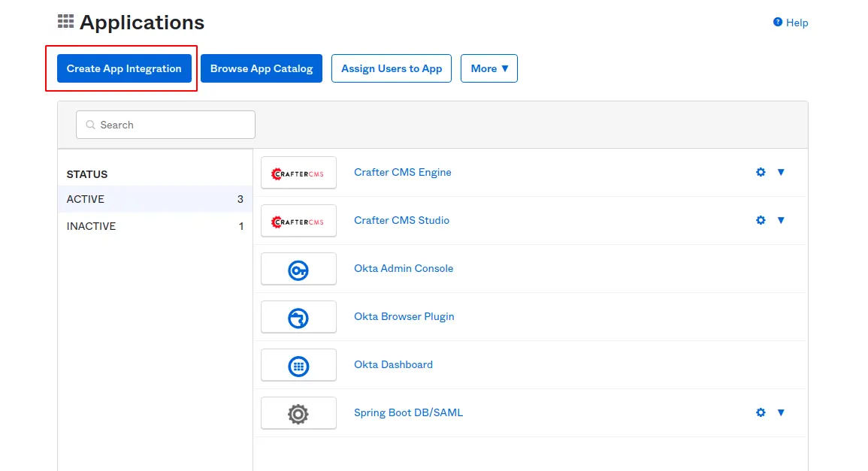
Task: Click the application Search field
Action: [165, 125]
